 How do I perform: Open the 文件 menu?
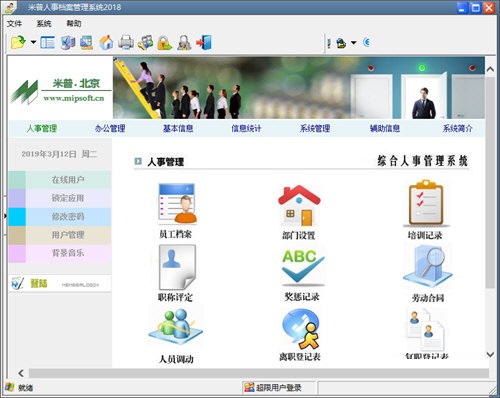[x=14, y=23]
